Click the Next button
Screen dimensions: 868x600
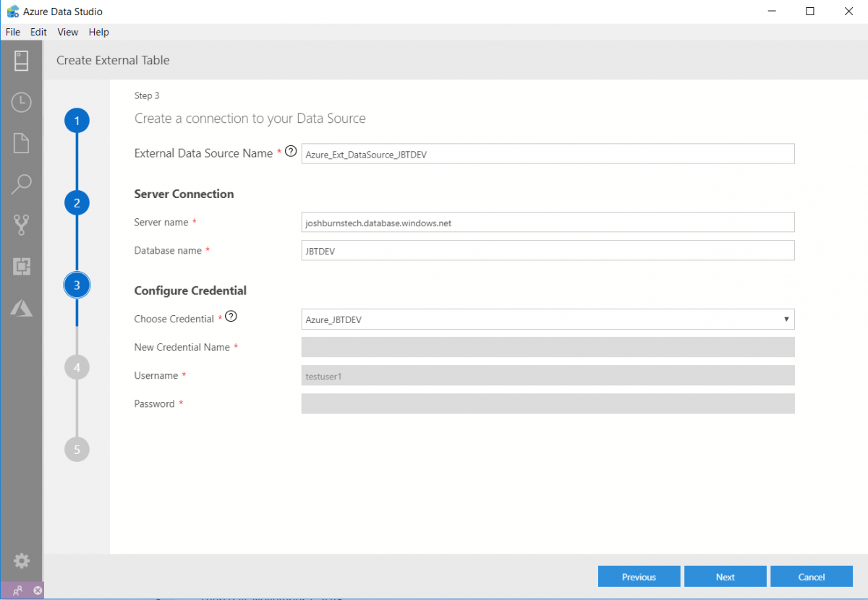pos(726,577)
